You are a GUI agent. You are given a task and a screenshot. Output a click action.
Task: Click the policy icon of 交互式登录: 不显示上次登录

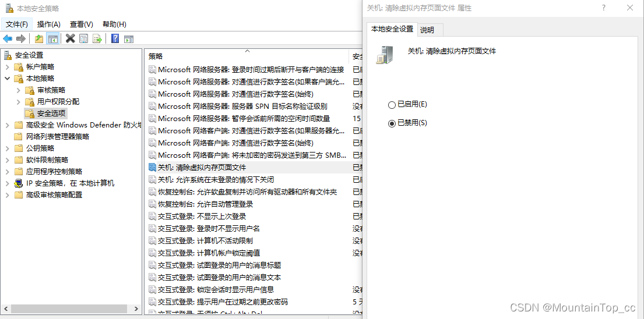[152, 216]
